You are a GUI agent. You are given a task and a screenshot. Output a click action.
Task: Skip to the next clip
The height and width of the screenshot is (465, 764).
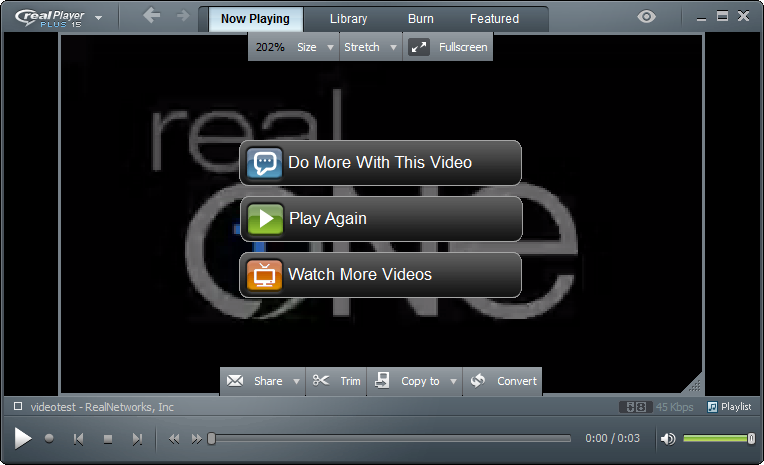[x=138, y=439]
